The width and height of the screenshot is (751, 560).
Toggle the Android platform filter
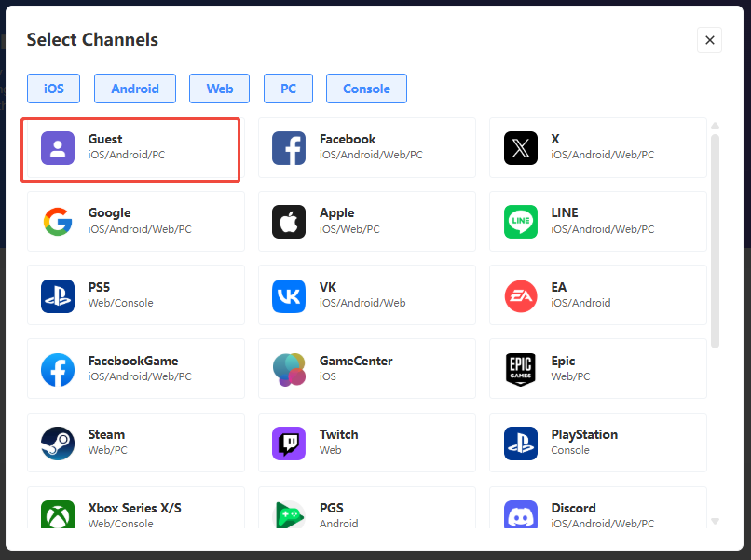coord(135,89)
